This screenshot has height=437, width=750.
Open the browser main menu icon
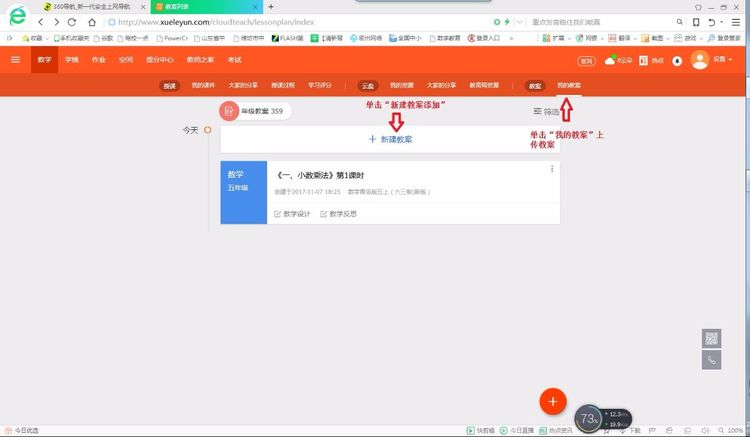(x=736, y=22)
